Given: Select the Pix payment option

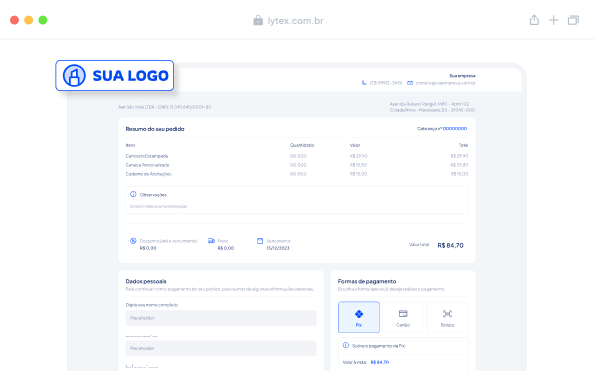Looking at the screenshot, I should click(x=359, y=317).
